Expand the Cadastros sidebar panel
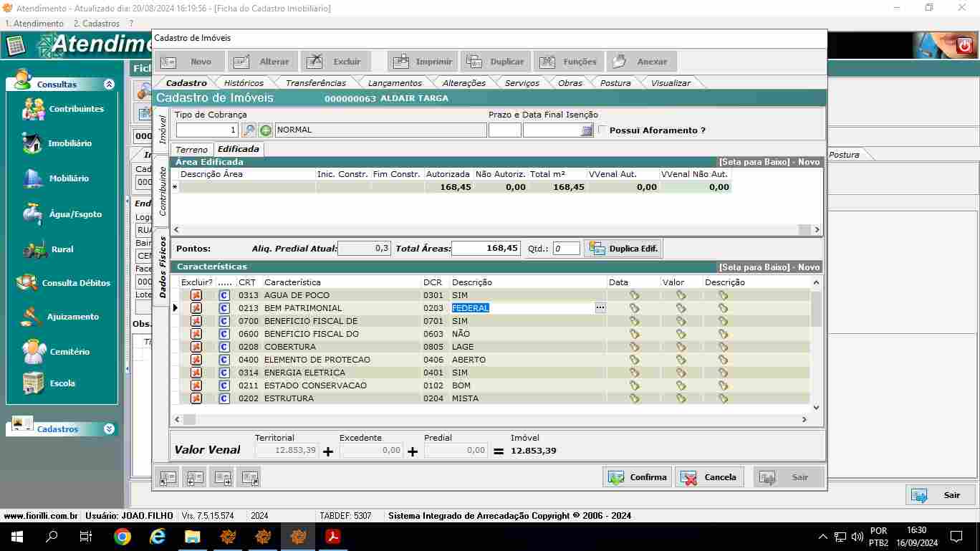This screenshot has height=551, width=980. [109, 429]
